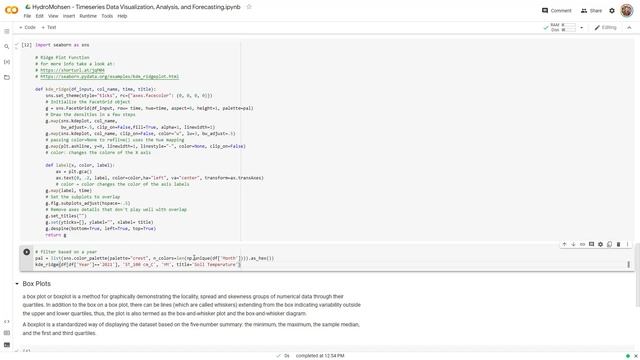
Task: Click the kde_ridge call code line
Action: [x=138, y=264]
